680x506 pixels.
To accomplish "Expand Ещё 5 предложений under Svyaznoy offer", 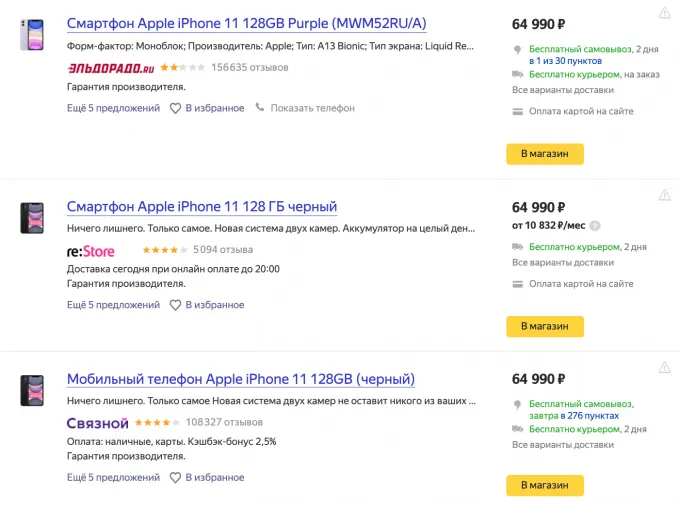I will tap(113, 478).
